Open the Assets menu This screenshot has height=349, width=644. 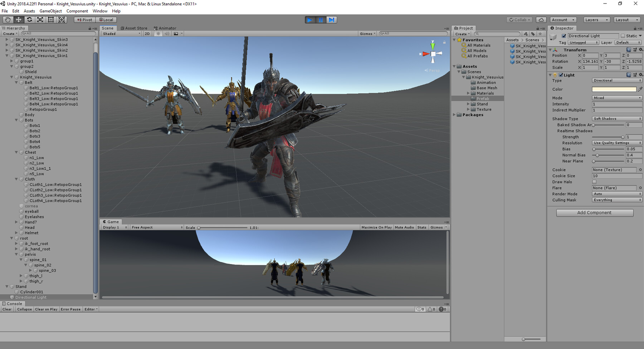[29, 11]
